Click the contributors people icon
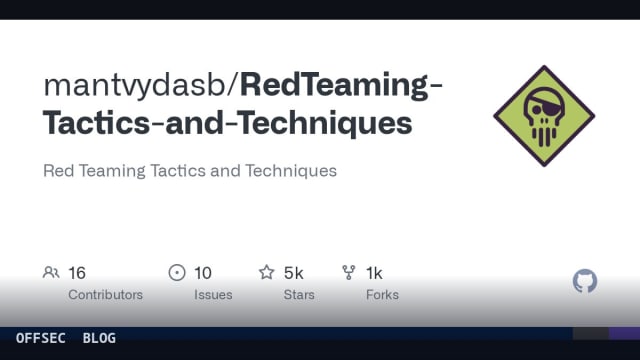Viewport: 640px width, 360px height. click(x=51, y=273)
